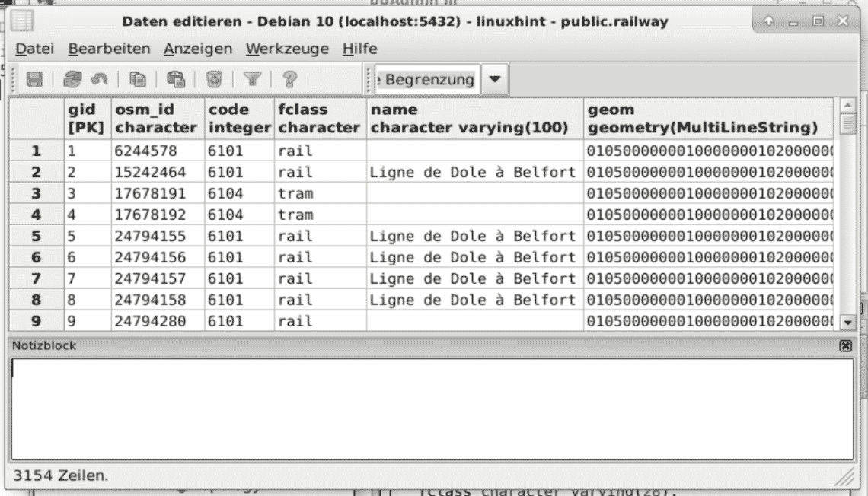The image size is (868, 496).
Task: Select row header 9
Action: click(x=36, y=321)
